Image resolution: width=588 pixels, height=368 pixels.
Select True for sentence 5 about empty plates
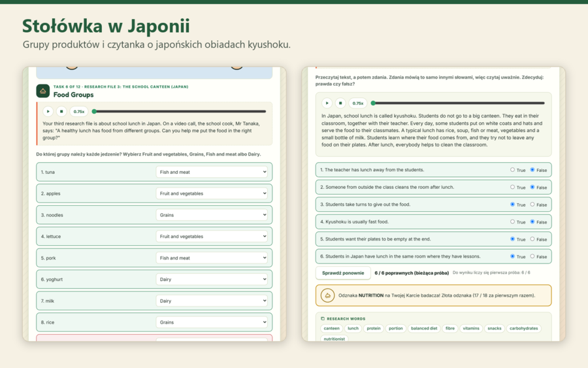512,239
